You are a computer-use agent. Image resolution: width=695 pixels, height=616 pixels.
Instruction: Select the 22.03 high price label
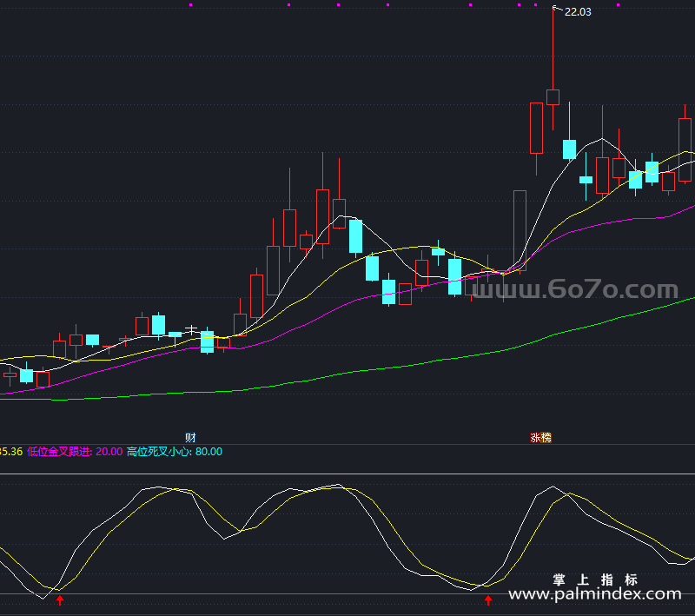coord(578,12)
